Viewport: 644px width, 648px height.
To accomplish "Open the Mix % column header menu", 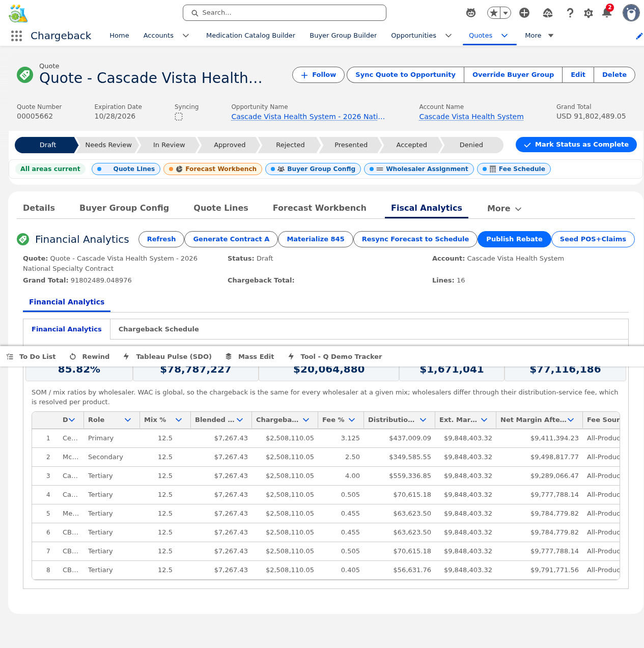I will click(179, 420).
